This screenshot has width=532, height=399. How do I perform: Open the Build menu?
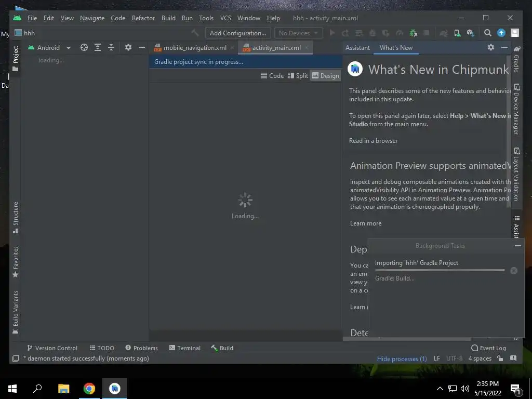pos(168,18)
